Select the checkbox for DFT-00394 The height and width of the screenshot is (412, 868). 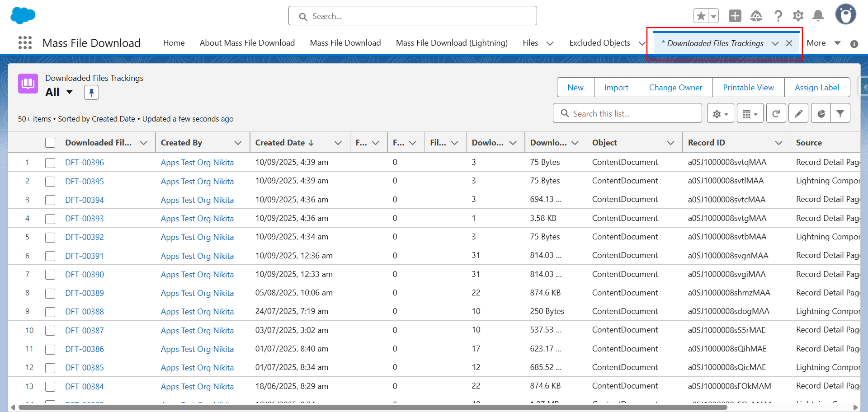[50, 200]
